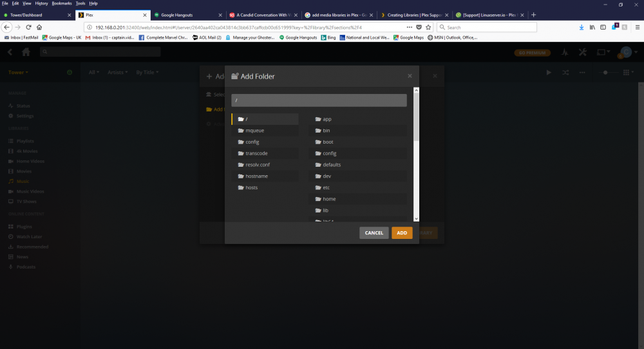Toggle Firefox sidebar icon

pos(603,27)
